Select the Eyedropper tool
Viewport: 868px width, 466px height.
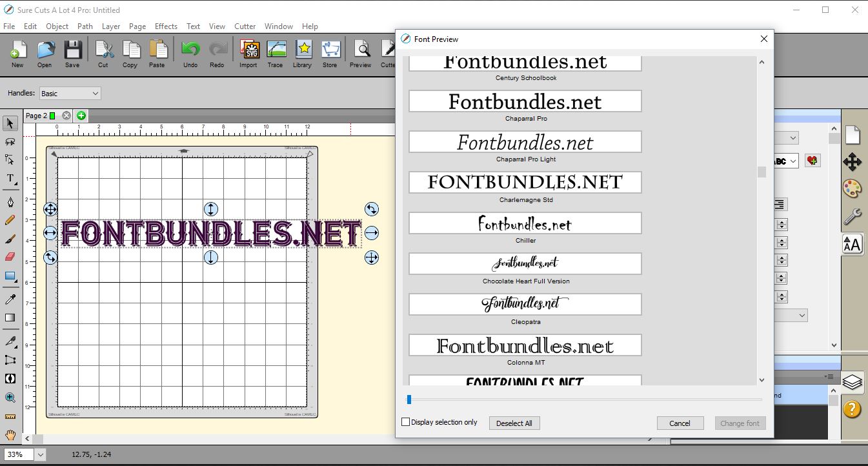[10, 299]
